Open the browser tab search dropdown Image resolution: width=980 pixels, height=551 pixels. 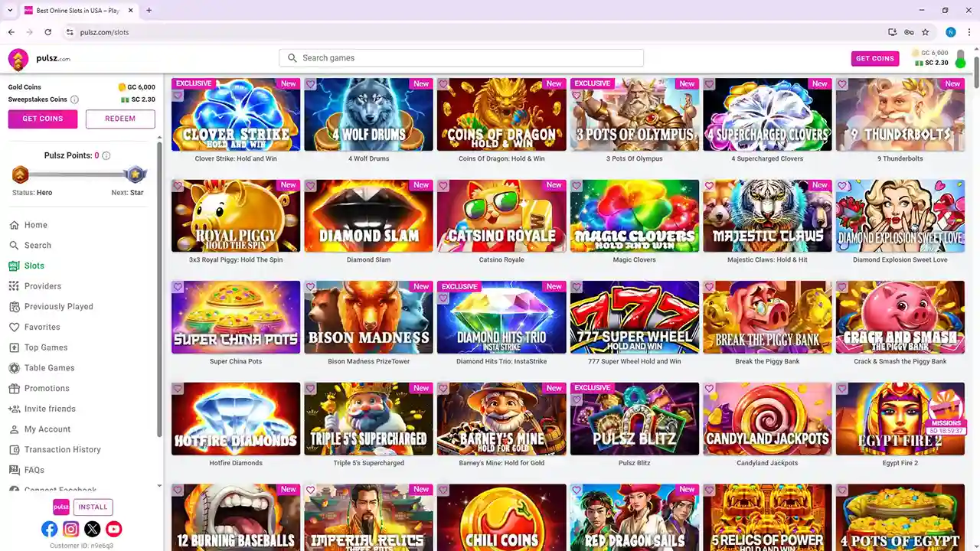point(10,10)
